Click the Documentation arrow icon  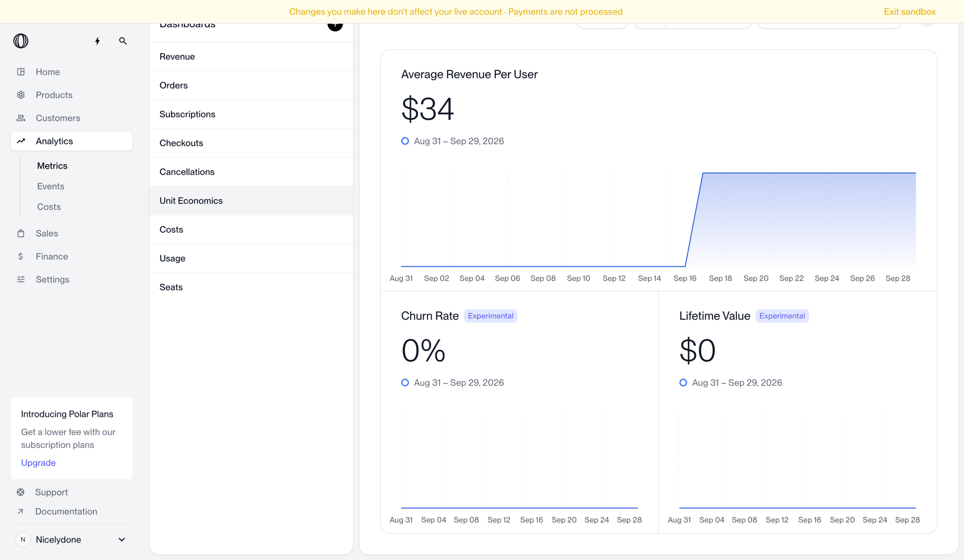tap(20, 511)
